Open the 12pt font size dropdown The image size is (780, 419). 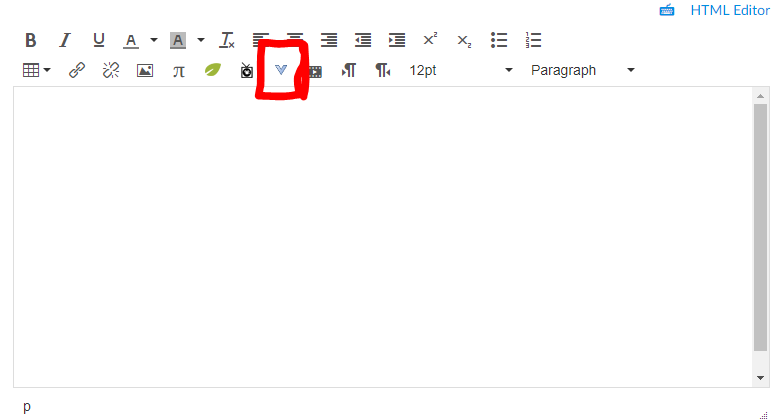(461, 70)
